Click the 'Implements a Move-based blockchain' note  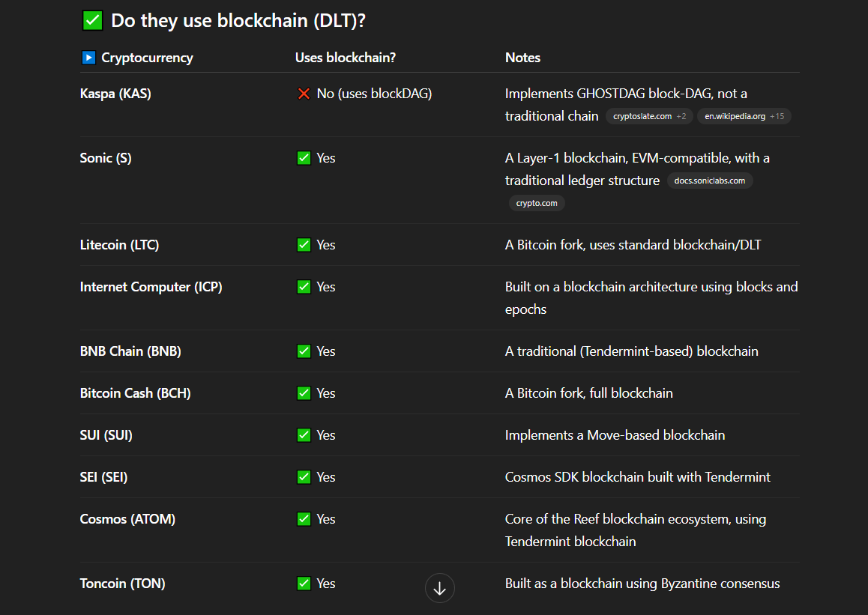click(615, 435)
